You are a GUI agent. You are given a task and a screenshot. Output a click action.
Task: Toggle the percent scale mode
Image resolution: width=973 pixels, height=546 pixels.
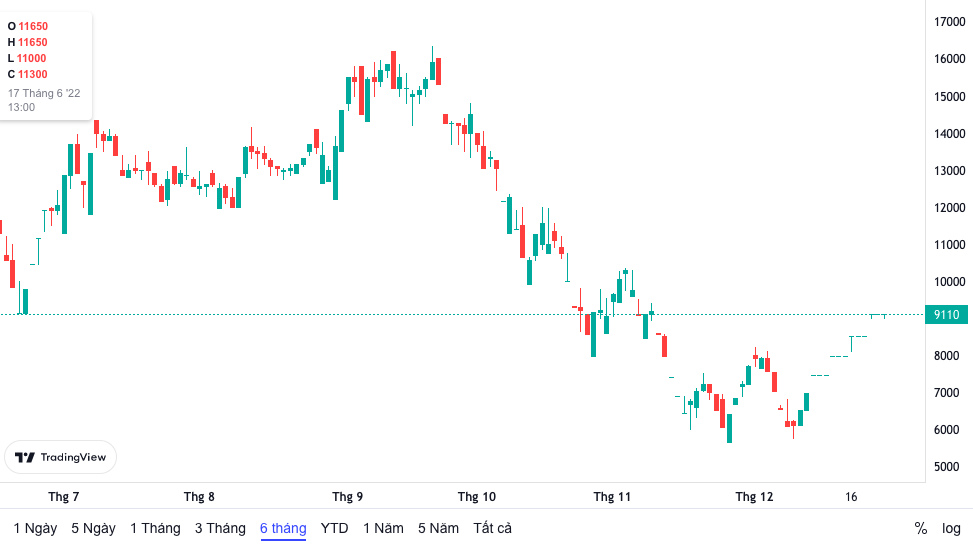click(920, 528)
